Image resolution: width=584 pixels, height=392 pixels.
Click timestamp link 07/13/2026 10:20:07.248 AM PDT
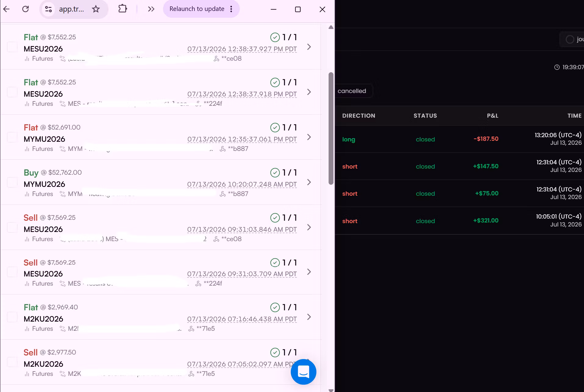pyautogui.click(x=242, y=184)
